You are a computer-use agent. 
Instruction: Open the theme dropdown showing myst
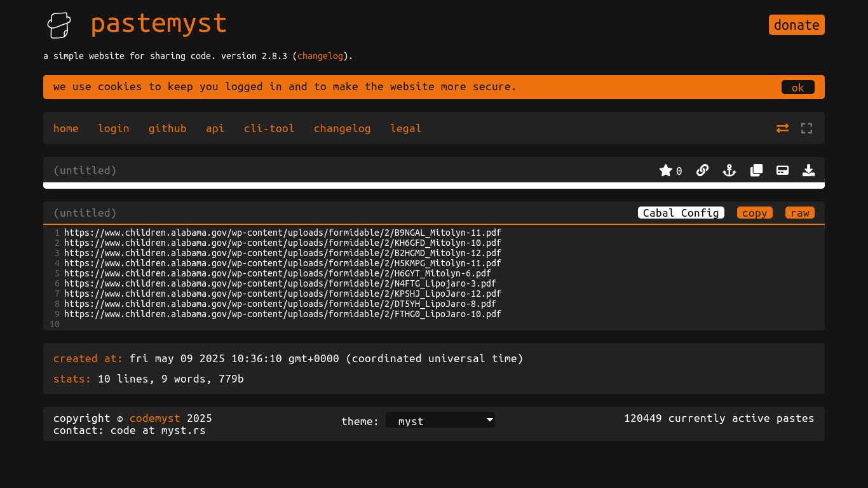[x=440, y=420]
